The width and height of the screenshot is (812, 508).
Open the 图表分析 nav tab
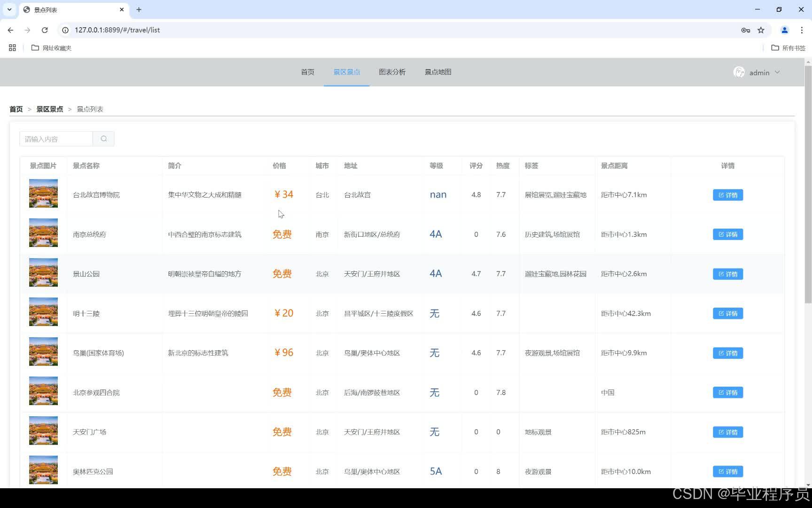click(392, 72)
